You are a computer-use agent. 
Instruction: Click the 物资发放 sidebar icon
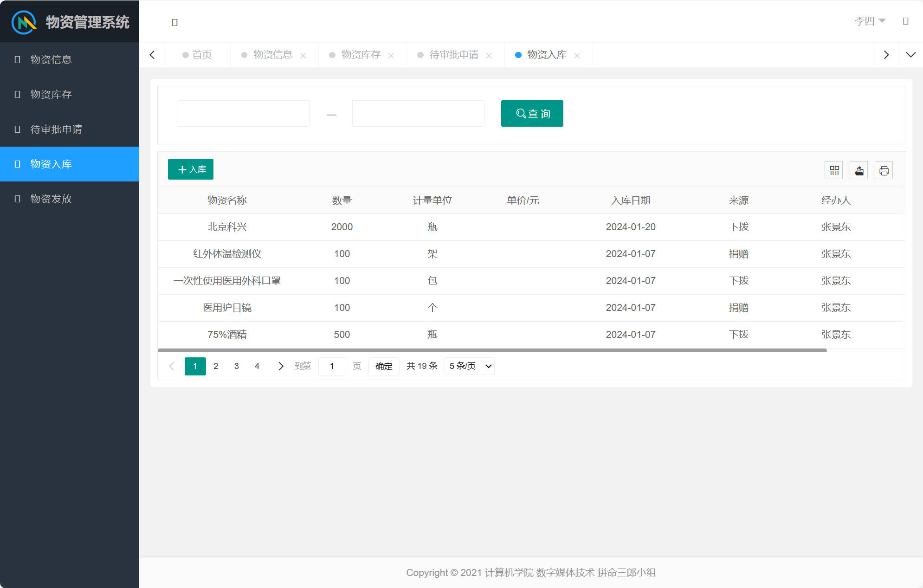pyautogui.click(x=17, y=199)
